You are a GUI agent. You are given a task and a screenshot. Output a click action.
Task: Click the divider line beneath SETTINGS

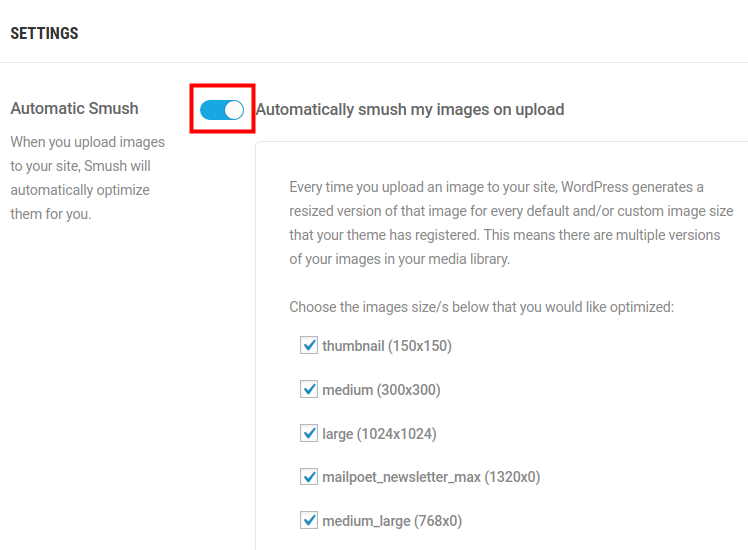(374, 63)
